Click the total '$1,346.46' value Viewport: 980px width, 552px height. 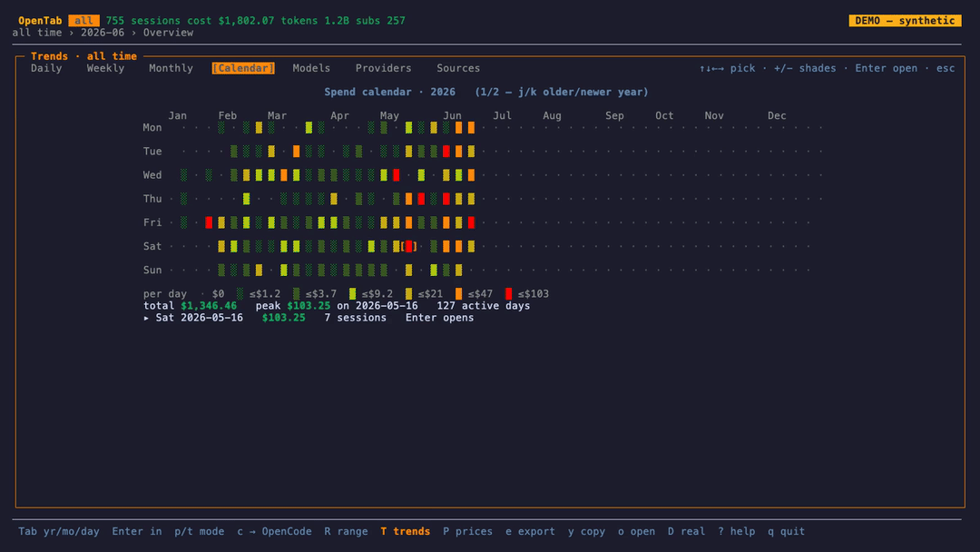tap(209, 306)
